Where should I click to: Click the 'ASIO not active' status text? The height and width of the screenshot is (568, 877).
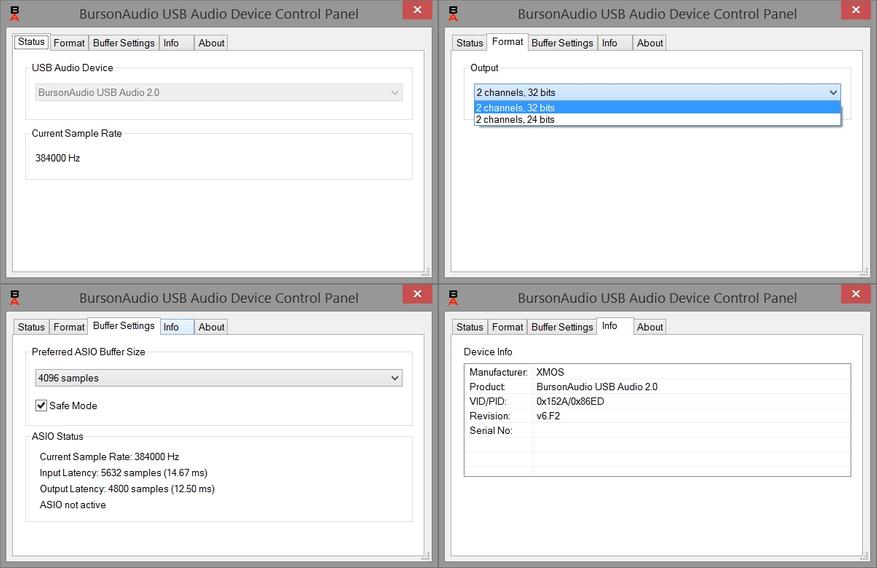pyautogui.click(x=73, y=505)
